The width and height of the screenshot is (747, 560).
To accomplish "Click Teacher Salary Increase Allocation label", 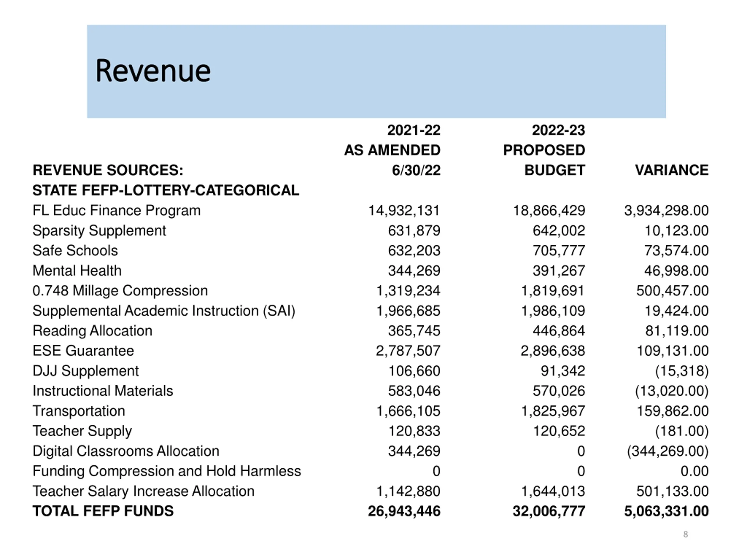I will click(x=144, y=491).
